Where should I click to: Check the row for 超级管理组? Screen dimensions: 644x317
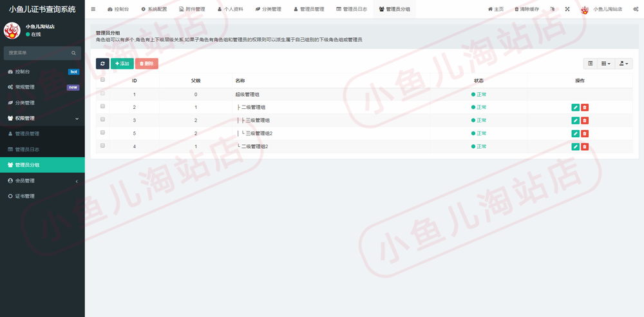[x=102, y=93]
